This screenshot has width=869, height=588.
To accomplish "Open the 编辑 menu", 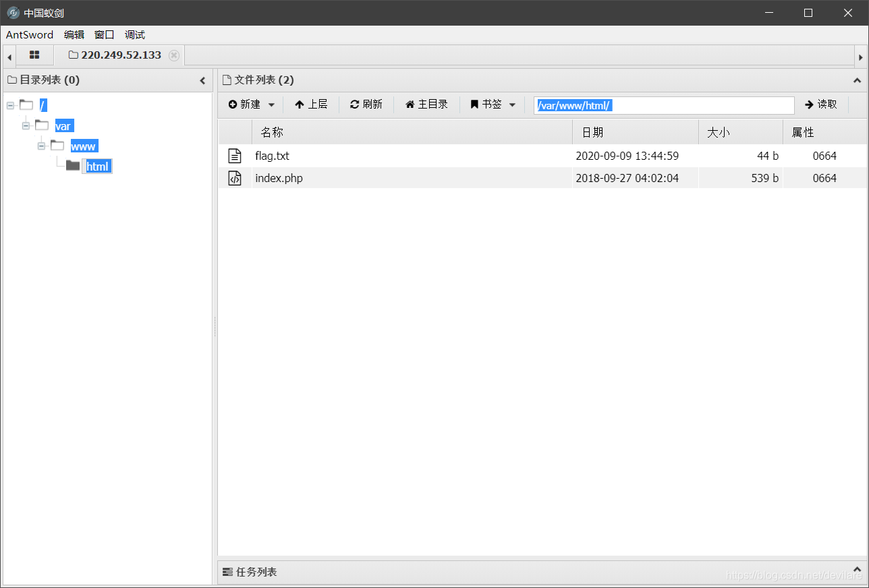I will pos(74,35).
